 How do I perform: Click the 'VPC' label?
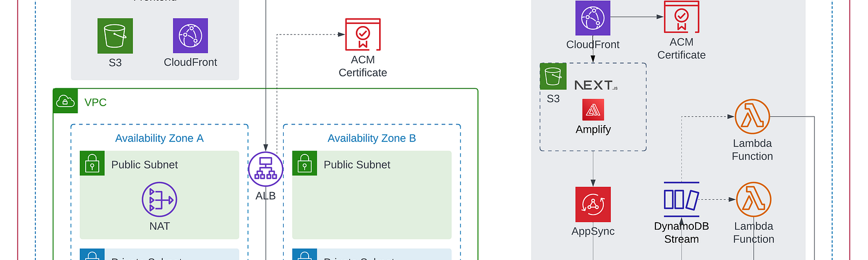[x=95, y=102]
